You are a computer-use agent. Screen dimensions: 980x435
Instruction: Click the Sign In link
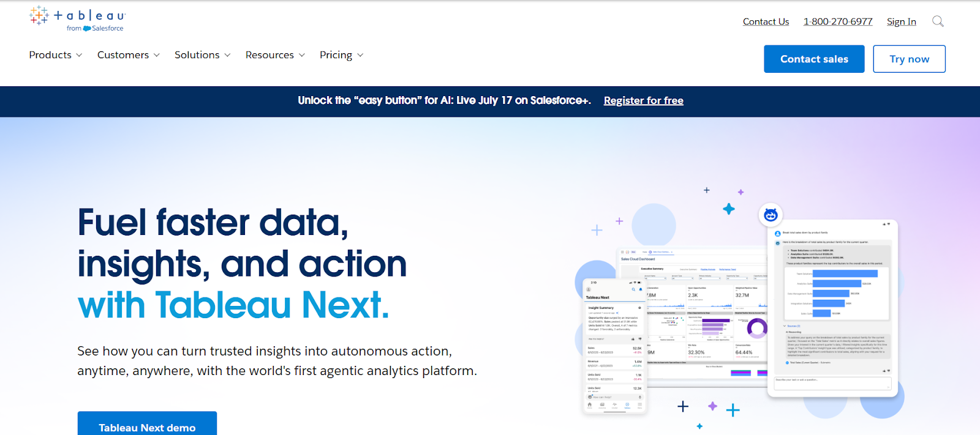tap(902, 21)
